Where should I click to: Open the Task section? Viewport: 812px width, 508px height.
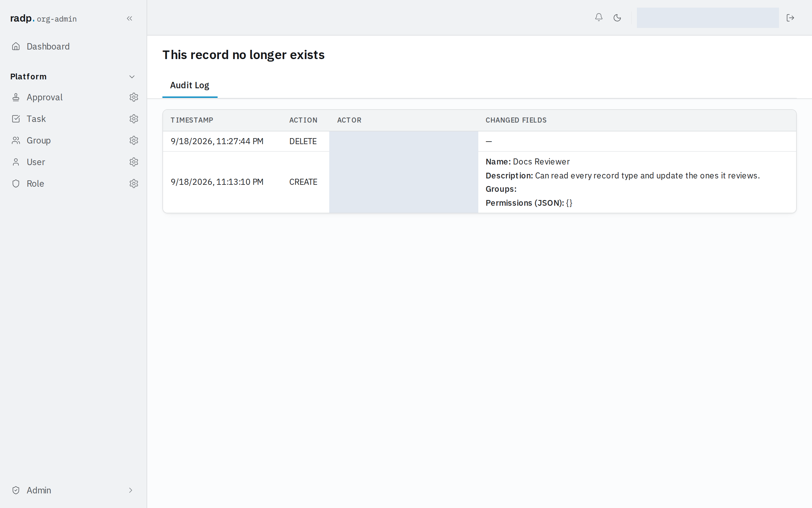coord(36,119)
